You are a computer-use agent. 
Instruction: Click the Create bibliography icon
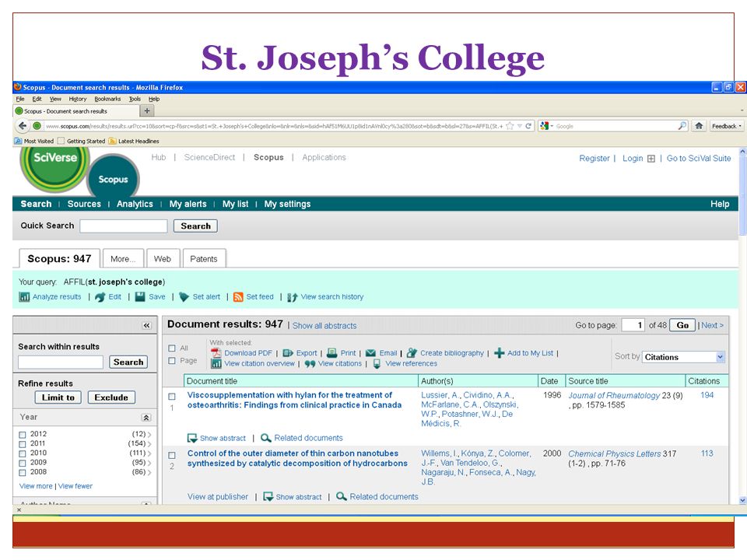(x=412, y=353)
